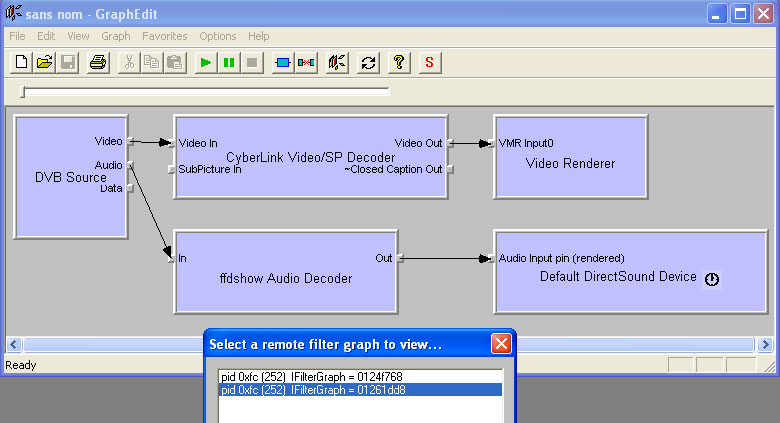Close the Select a remote filter graph dialog
The width and height of the screenshot is (780, 423).
[x=501, y=343]
